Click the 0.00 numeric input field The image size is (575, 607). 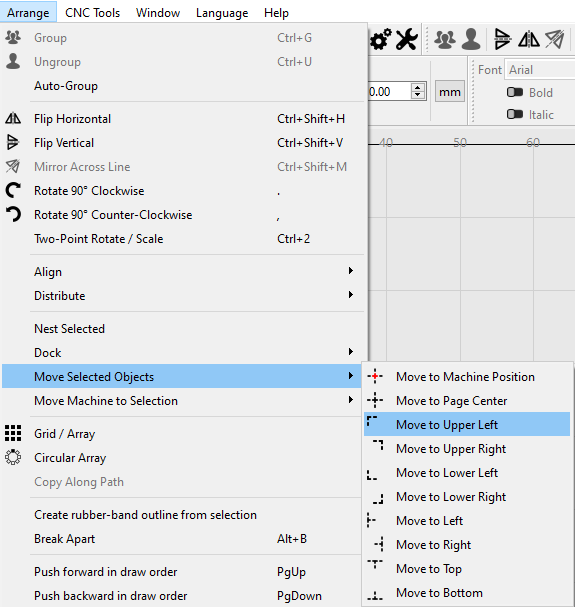pos(388,92)
